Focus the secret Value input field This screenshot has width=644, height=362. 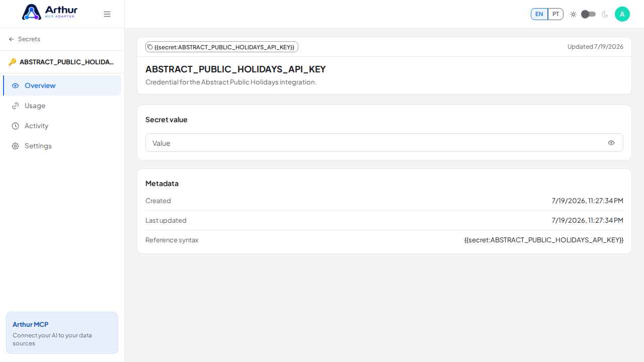tap(384, 143)
